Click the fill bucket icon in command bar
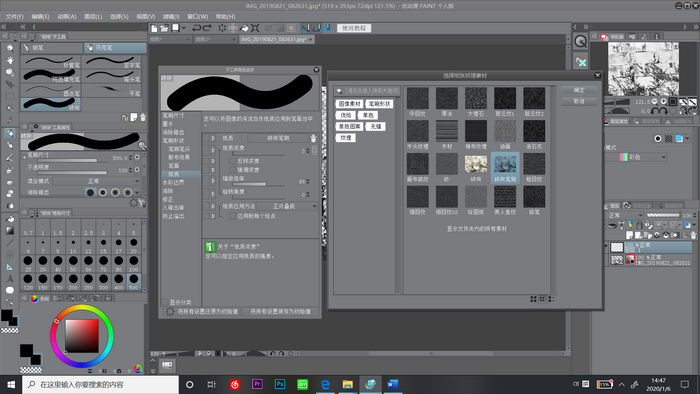The width and height of the screenshot is (700, 394). coord(244,28)
